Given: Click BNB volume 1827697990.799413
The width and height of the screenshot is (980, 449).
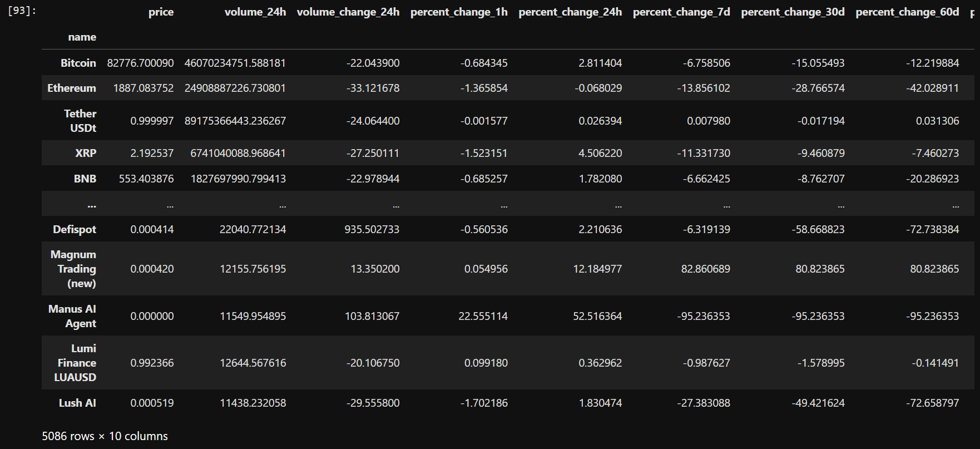Looking at the screenshot, I should (238, 179).
